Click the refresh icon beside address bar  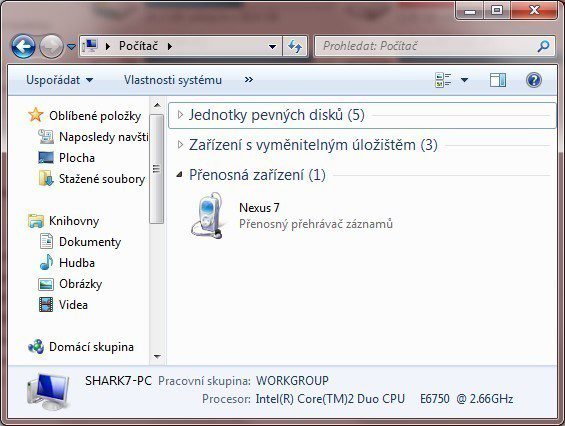pyautogui.click(x=295, y=46)
